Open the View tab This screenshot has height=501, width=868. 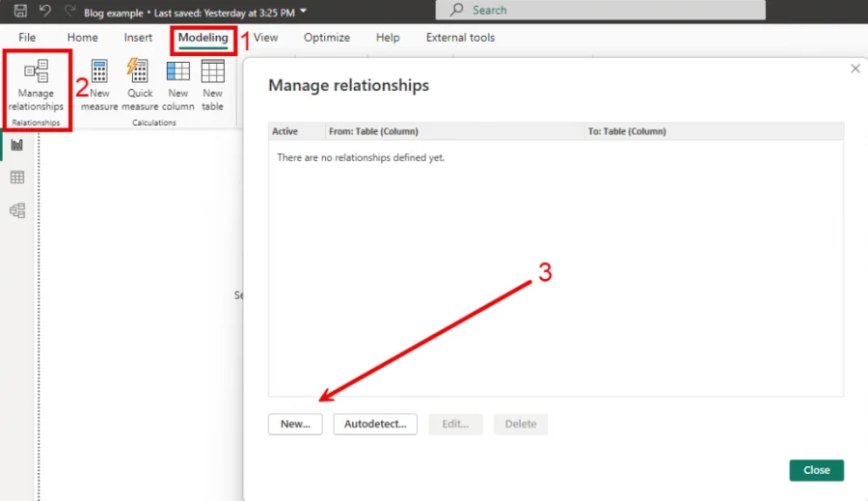(x=266, y=38)
